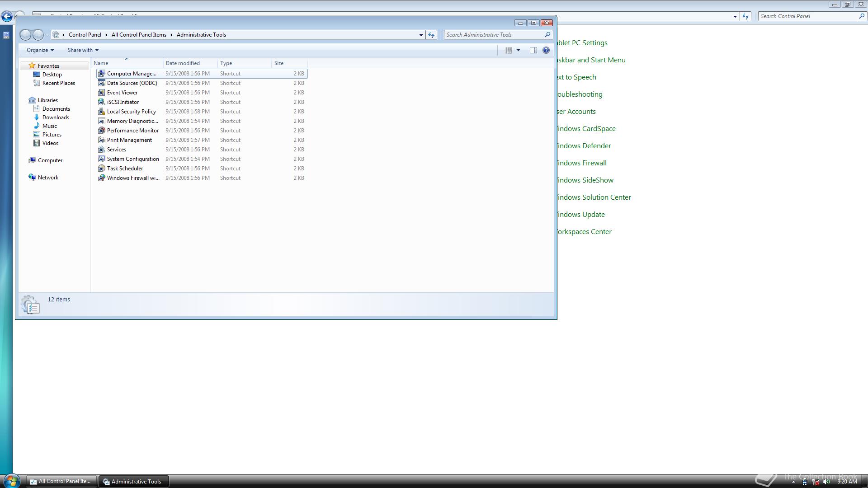The image size is (868, 488).
Task: Open Network in the navigation pane
Action: (48, 178)
